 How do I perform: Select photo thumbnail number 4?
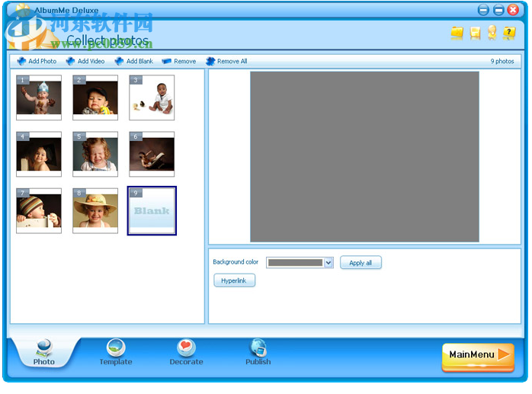point(39,154)
